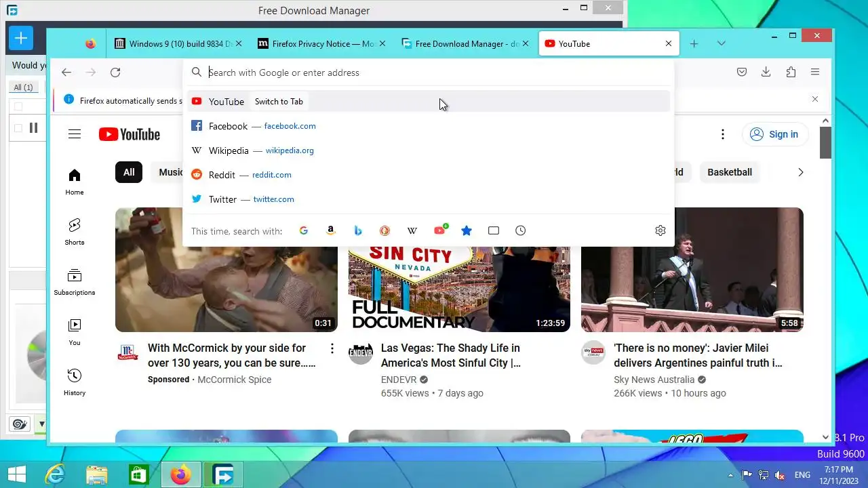Select the All category chip
The height and width of the screenshot is (488, 868).
point(129,172)
